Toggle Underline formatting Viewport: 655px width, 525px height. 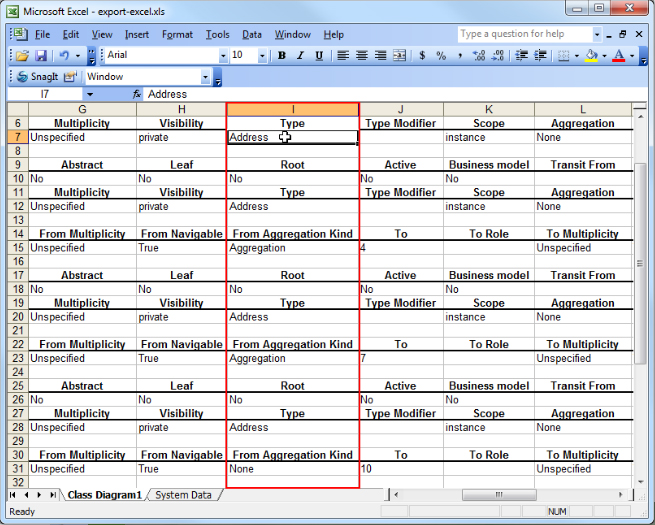318,56
